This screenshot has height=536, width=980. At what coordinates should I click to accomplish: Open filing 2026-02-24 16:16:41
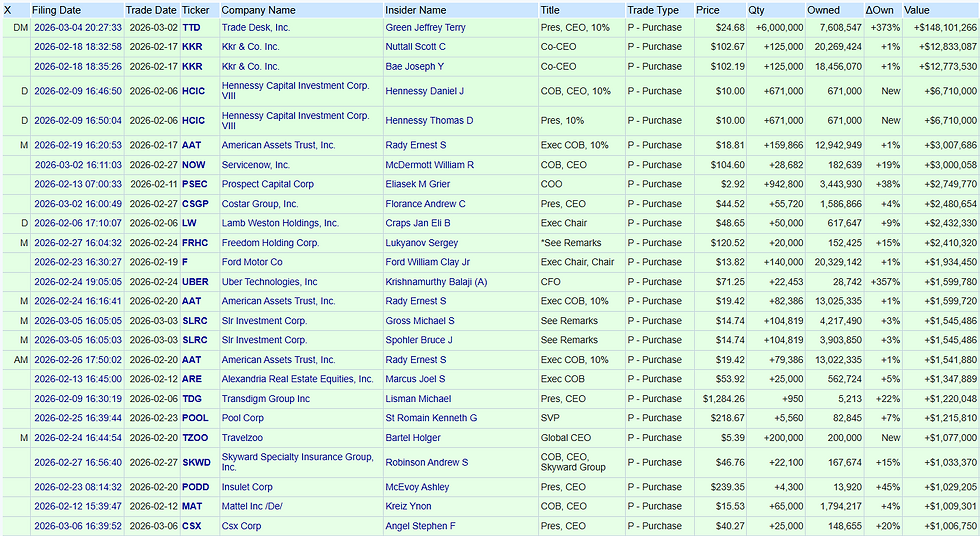tap(78, 301)
